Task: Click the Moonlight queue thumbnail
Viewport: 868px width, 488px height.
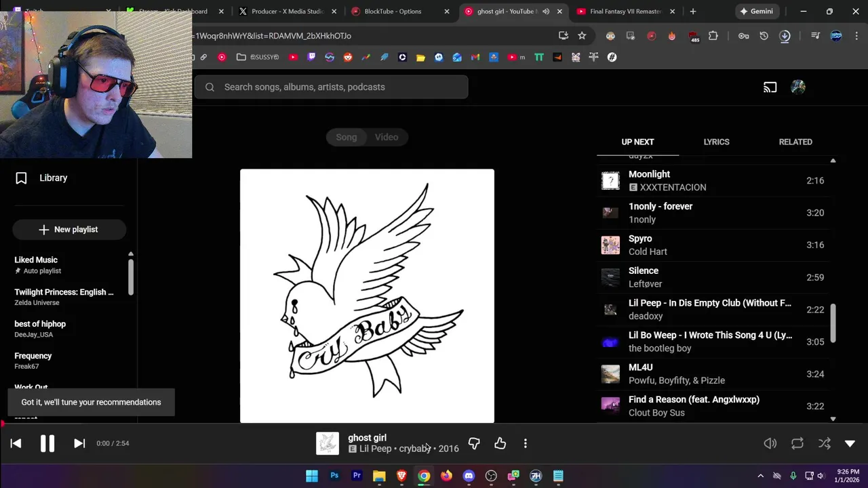Action: [610, 180]
